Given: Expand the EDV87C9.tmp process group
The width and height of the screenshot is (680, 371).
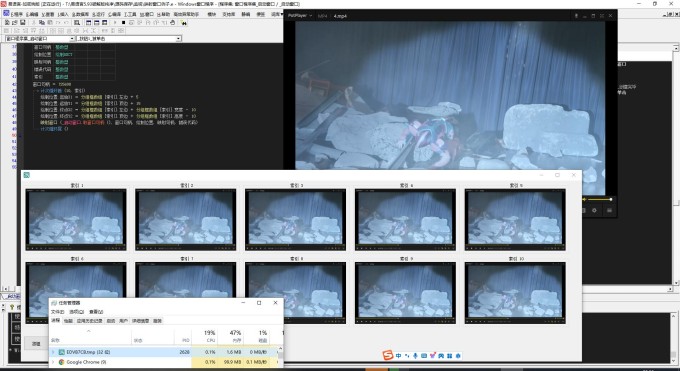Looking at the screenshot, I should [53, 352].
